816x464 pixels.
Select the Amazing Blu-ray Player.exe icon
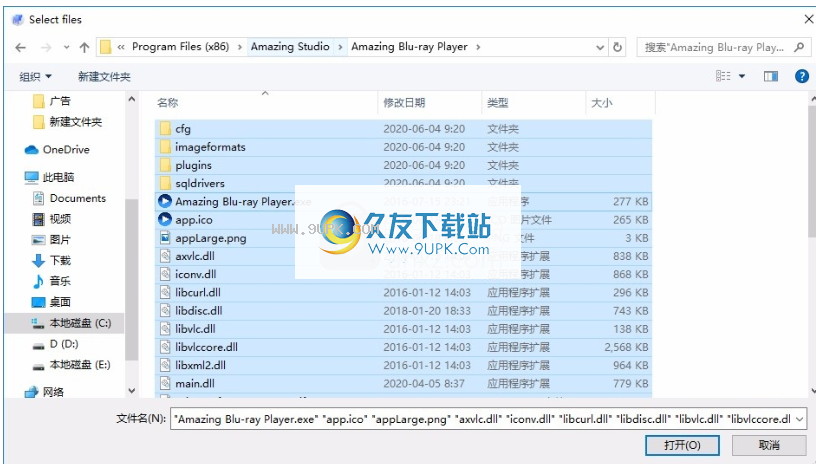(165, 201)
